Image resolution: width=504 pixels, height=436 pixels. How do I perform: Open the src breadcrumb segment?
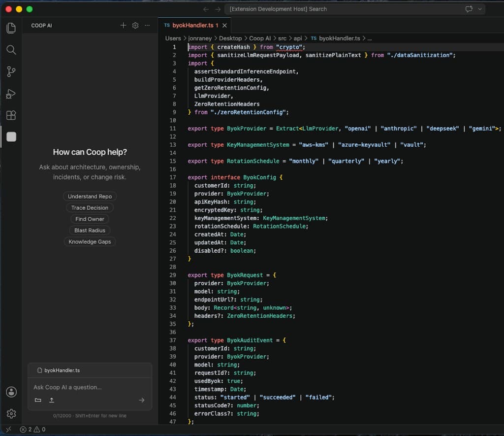coord(282,38)
